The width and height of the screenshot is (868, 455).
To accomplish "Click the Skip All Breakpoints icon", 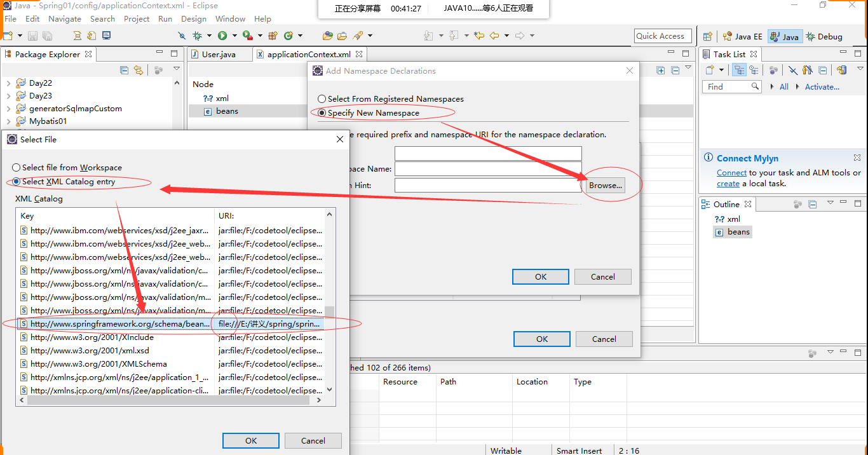I will (x=182, y=36).
